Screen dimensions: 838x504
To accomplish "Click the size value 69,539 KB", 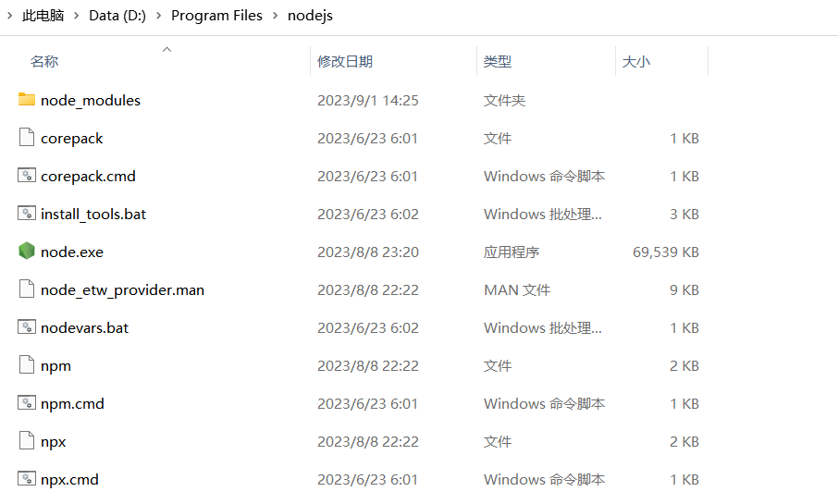I will pos(666,252).
